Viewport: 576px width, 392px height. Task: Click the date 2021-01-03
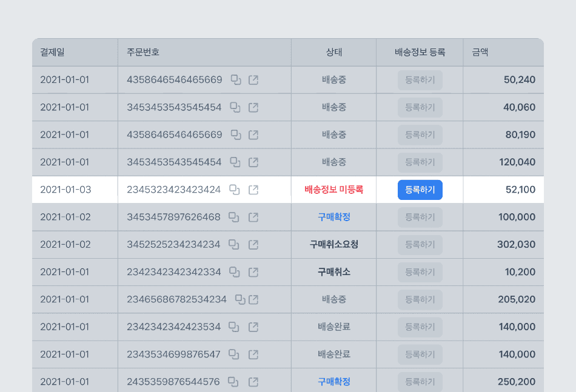click(65, 190)
